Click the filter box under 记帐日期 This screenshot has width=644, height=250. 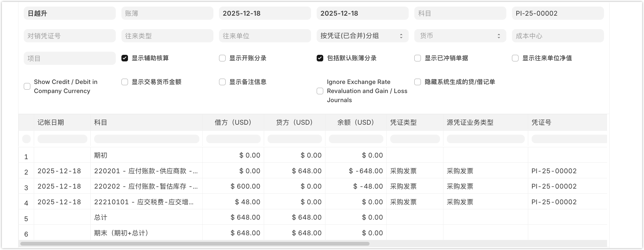click(x=62, y=139)
